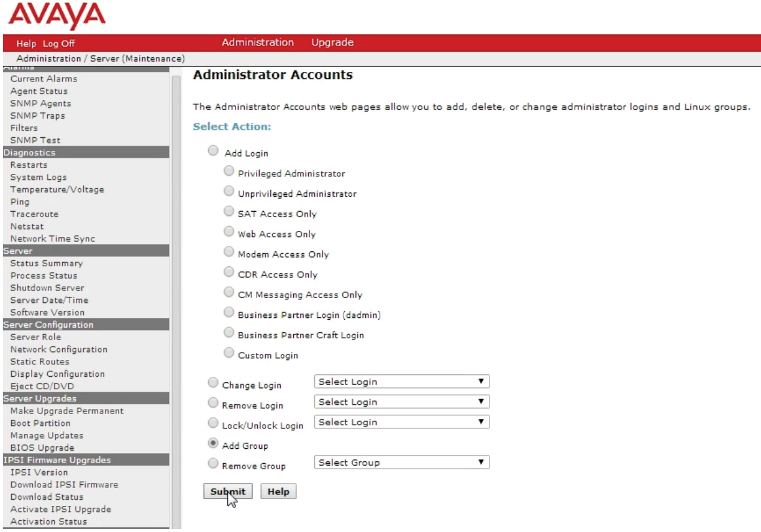View Software Version
This screenshot has height=532, width=761.
coord(47,312)
